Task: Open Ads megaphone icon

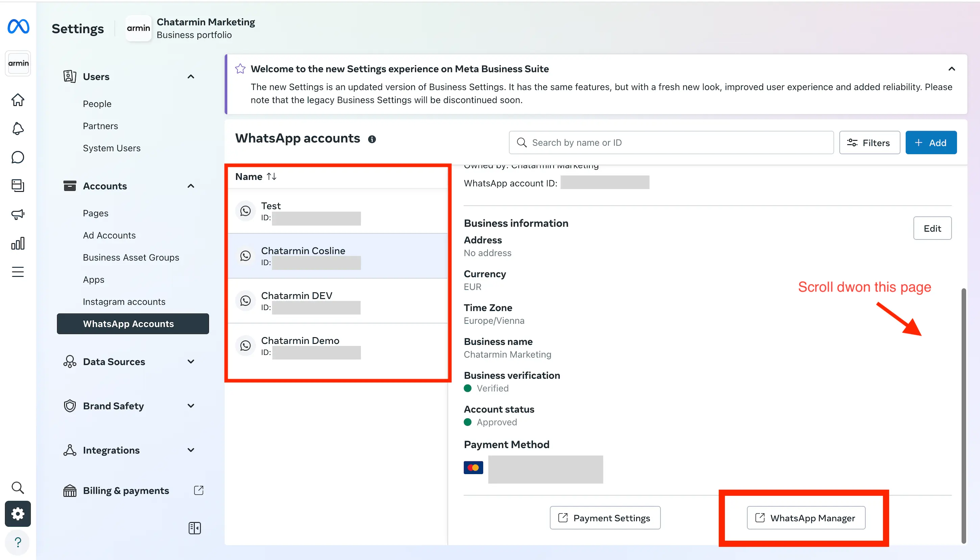Action: point(18,214)
